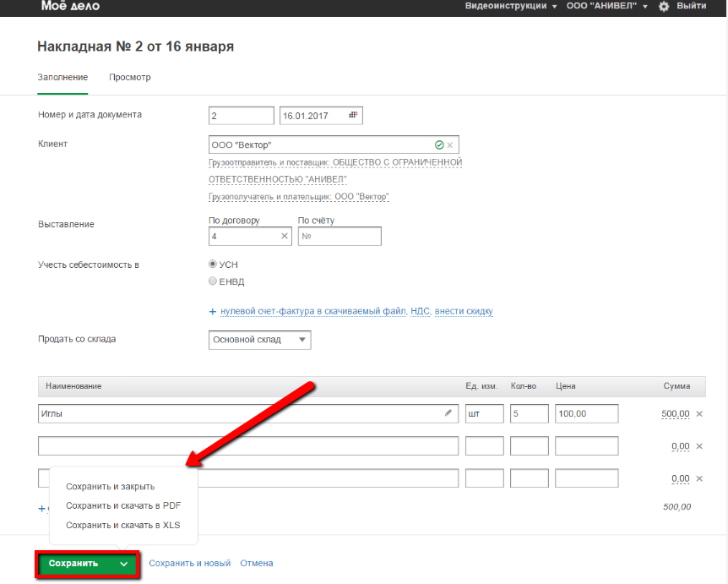
Task: Open the calendar date picker icon
Action: pos(355,116)
